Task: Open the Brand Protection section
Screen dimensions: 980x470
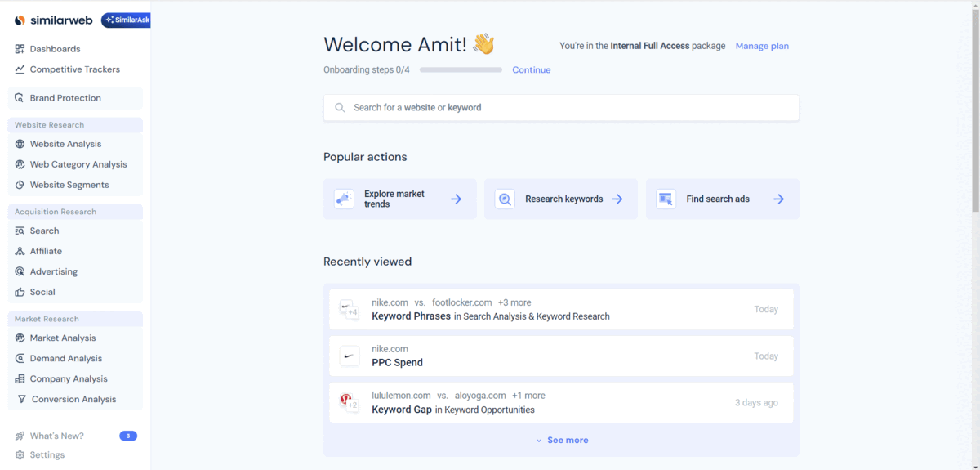Action: (x=65, y=98)
